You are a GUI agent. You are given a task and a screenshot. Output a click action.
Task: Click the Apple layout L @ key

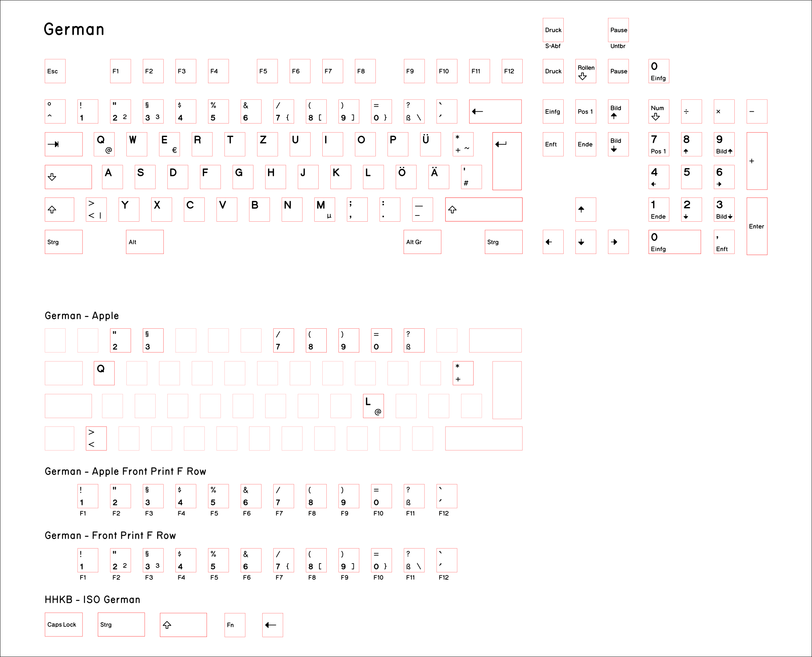(373, 406)
